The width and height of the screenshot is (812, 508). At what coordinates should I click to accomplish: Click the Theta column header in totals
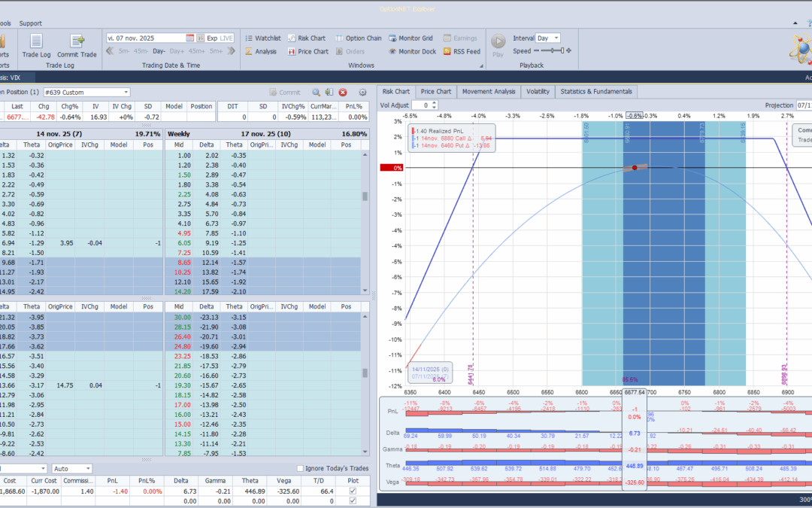point(250,481)
